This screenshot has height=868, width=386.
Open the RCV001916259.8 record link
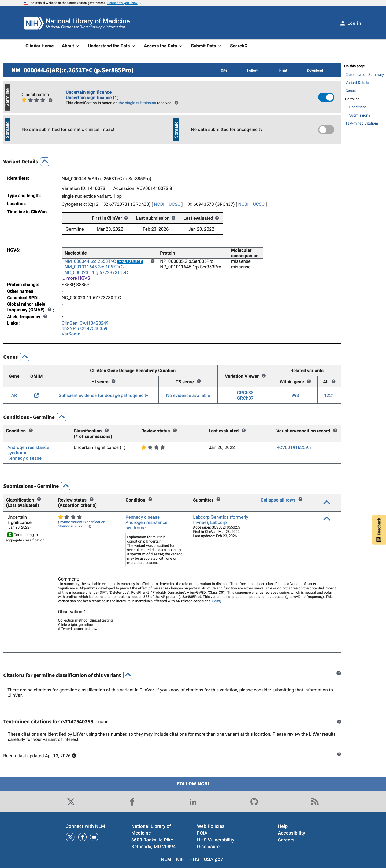click(x=294, y=447)
